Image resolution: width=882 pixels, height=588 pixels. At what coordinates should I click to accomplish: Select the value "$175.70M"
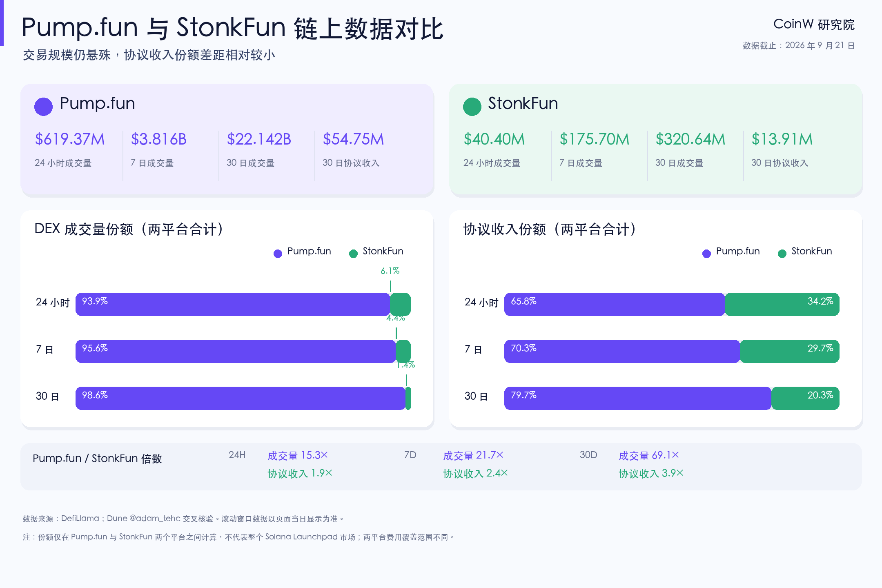coord(594,139)
